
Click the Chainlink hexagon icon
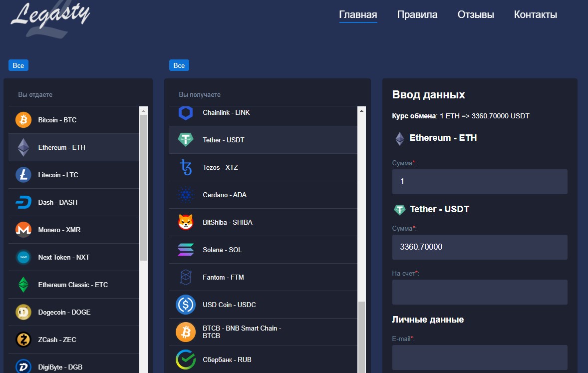pyautogui.click(x=186, y=112)
